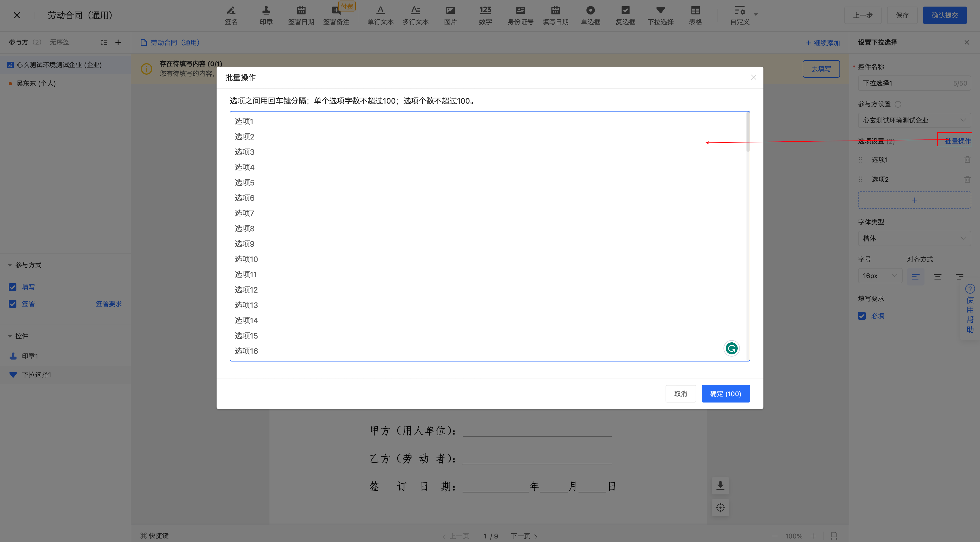Toggle the 必填 required checkbox
This screenshot has height=542, width=980.
click(862, 316)
